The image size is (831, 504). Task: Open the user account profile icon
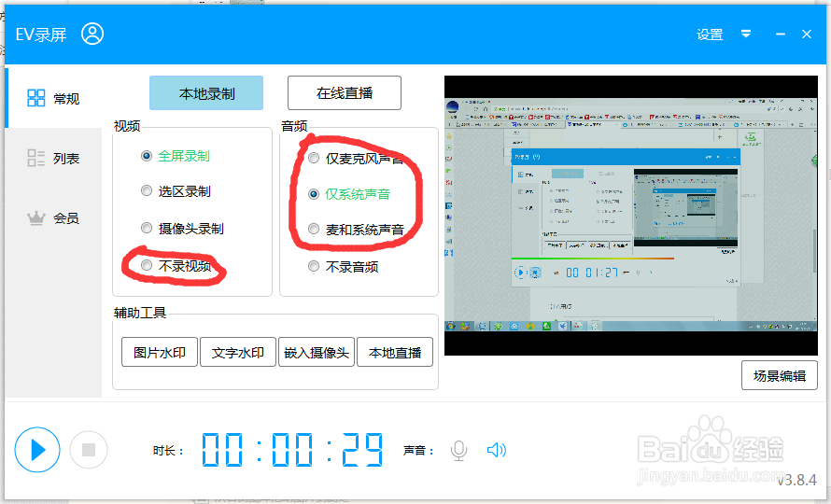(92, 34)
